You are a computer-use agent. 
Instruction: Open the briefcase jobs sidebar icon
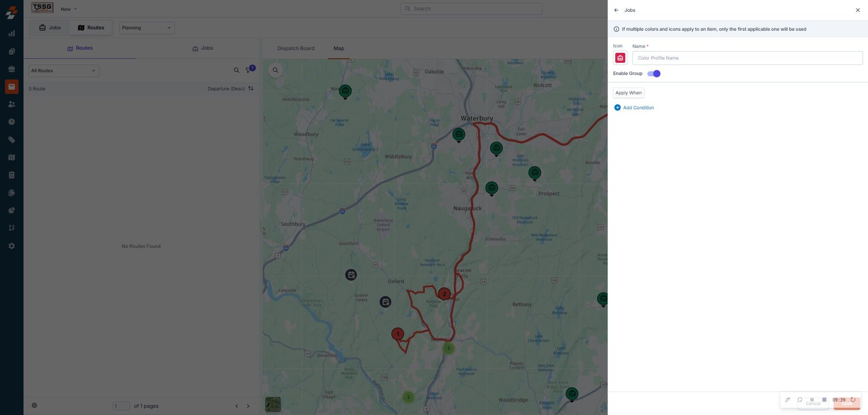pyautogui.click(x=12, y=69)
